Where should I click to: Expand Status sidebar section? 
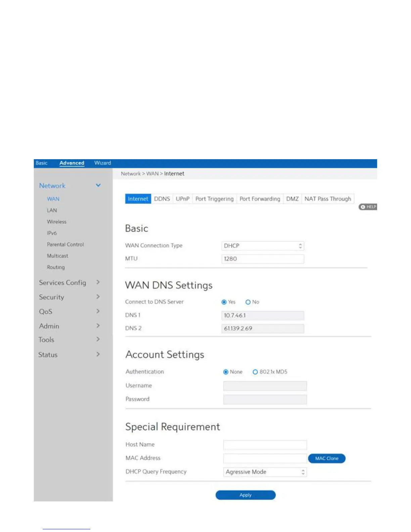98,354
